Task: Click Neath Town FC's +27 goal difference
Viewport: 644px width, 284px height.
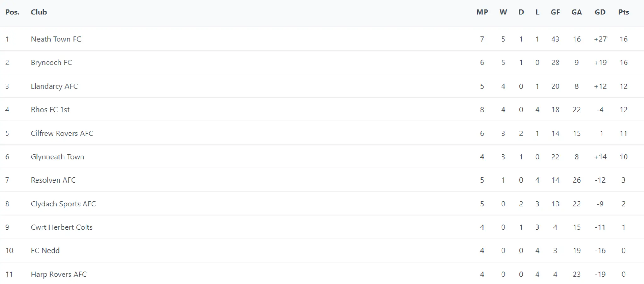Action: (600, 39)
